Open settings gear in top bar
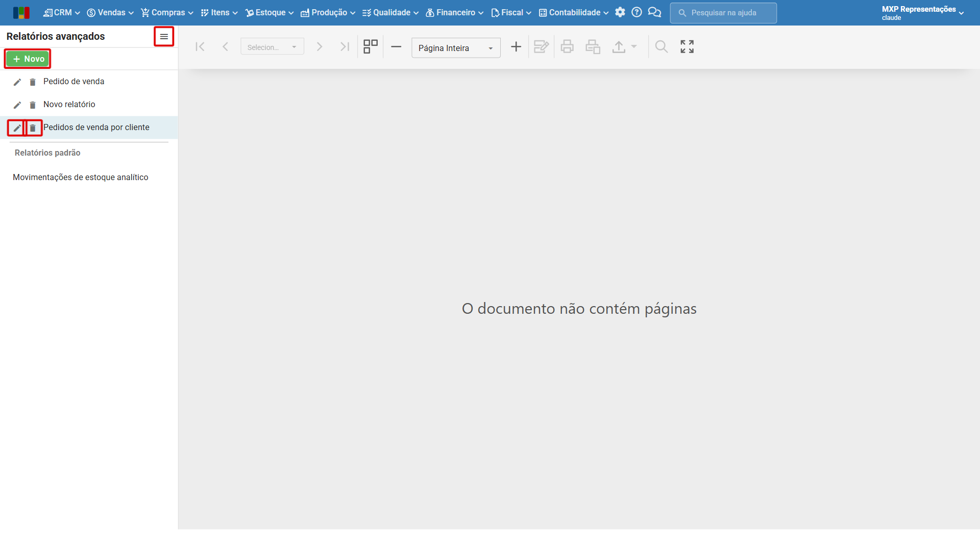980x551 pixels. coord(620,12)
